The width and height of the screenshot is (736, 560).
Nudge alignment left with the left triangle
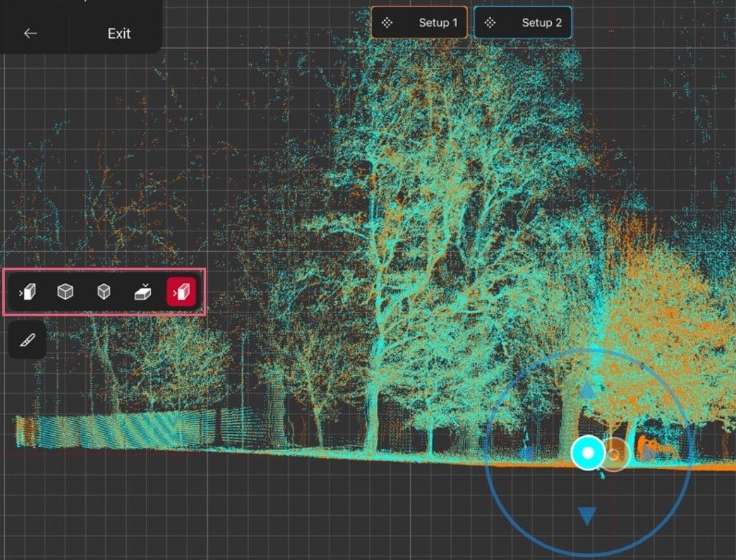(x=527, y=453)
